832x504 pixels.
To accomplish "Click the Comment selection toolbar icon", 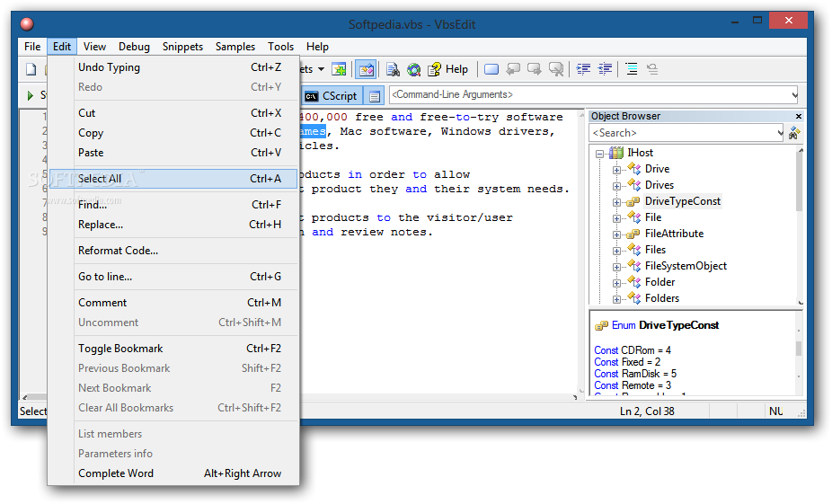I will [x=632, y=69].
